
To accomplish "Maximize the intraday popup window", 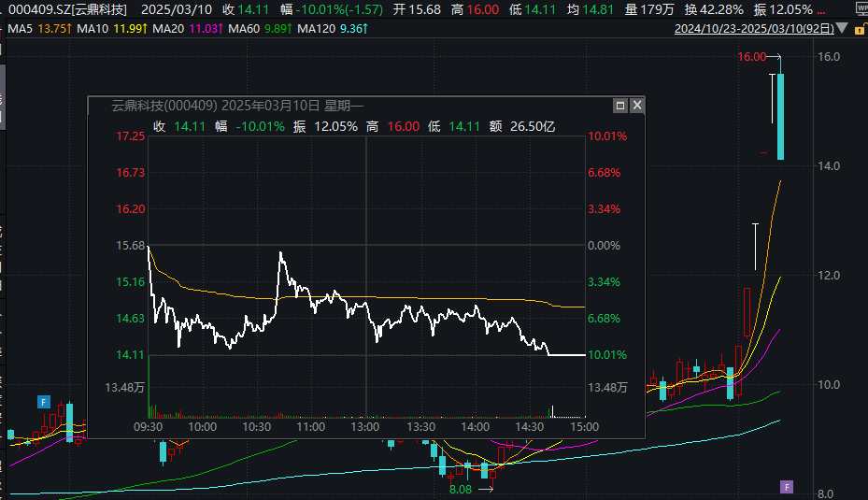I will coord(619,106).
